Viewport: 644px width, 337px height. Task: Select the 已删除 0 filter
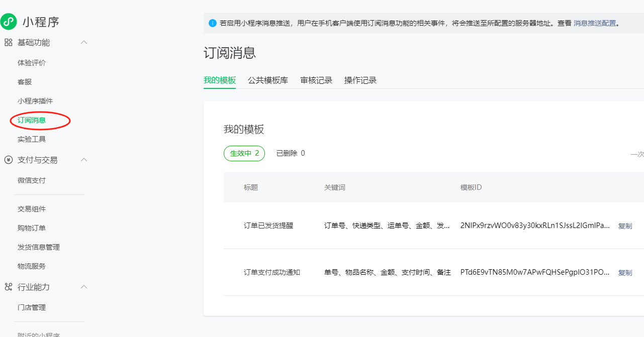[x=291, y=153]
